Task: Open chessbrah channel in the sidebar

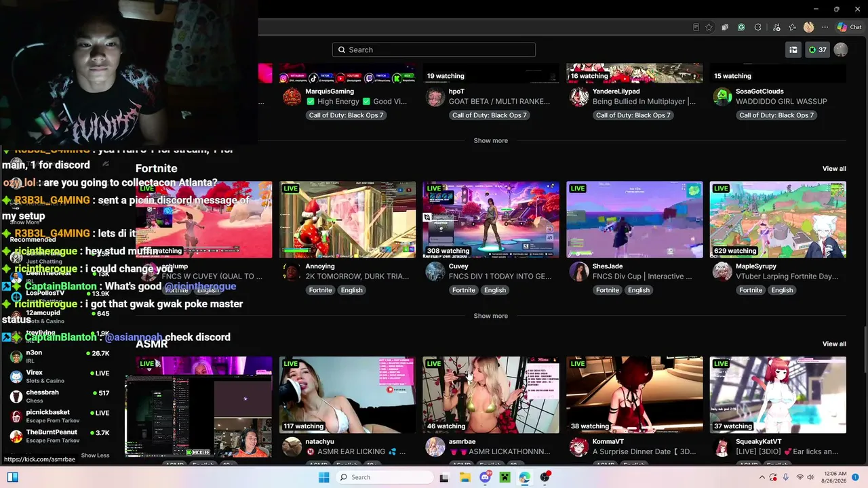Action: coord(60,395)
